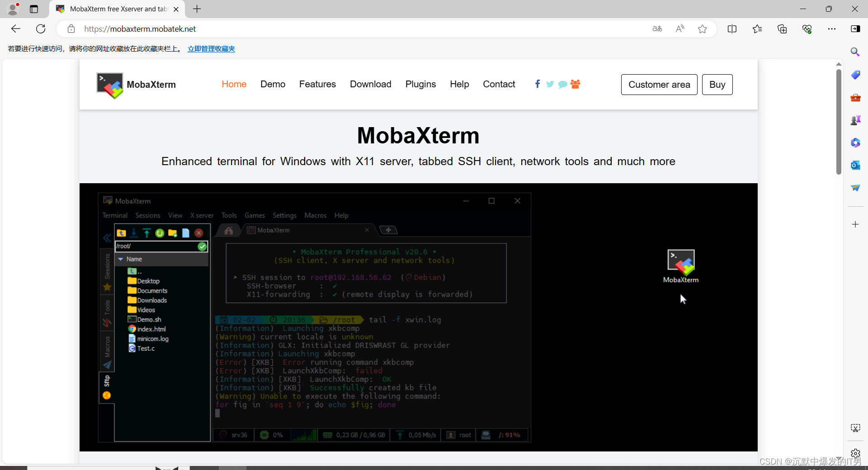
Task: Toggle follow terminal folder with the globe icon
Action: [107, 395]
